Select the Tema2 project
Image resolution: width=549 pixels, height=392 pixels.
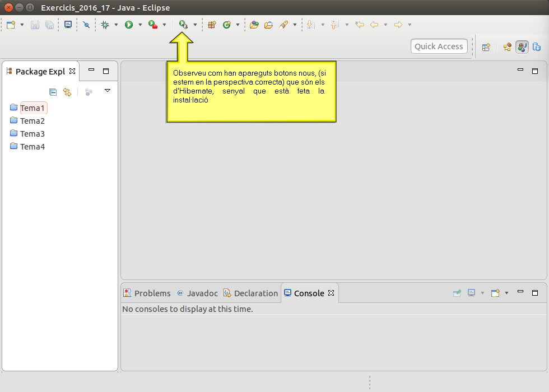tap(27, 121)
